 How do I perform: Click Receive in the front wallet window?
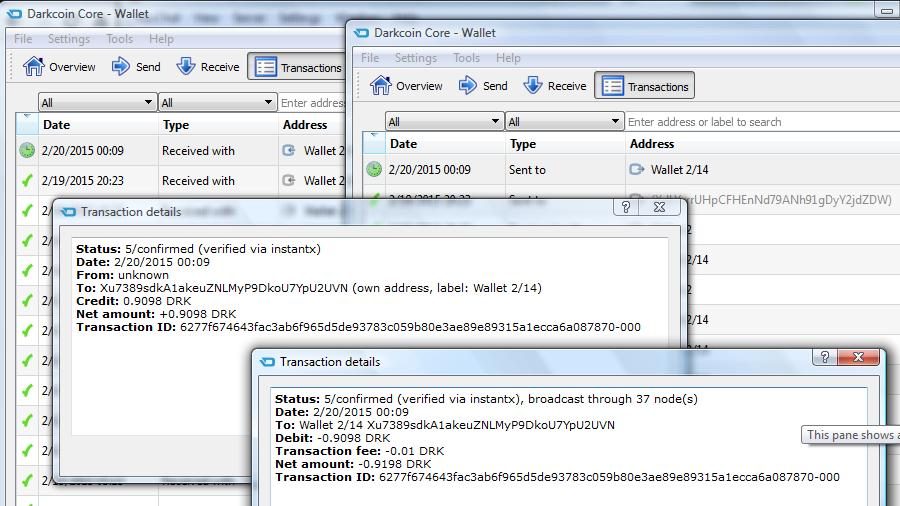[555, 86]
